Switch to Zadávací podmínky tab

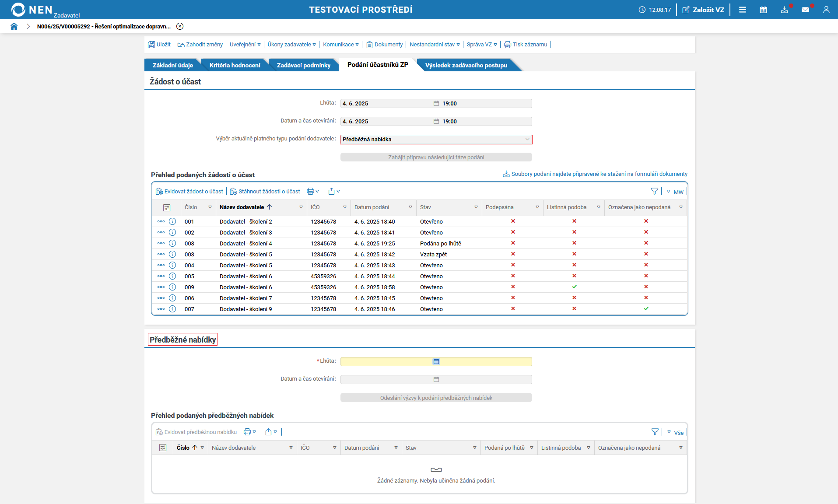(x=304, y=65)
